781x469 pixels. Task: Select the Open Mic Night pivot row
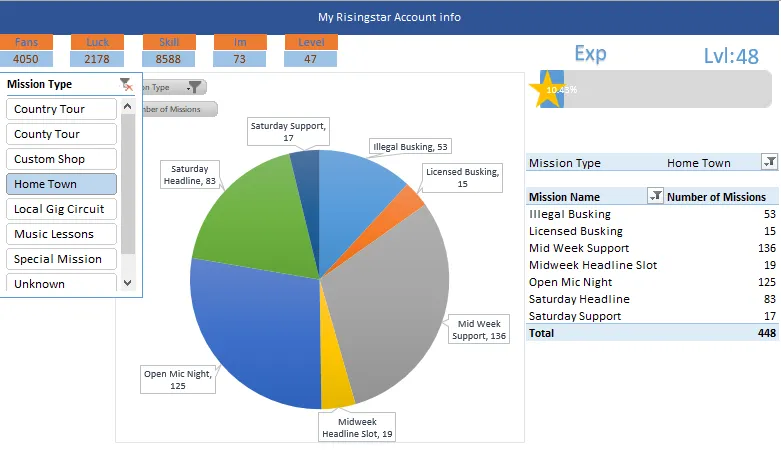pos(652,282)
